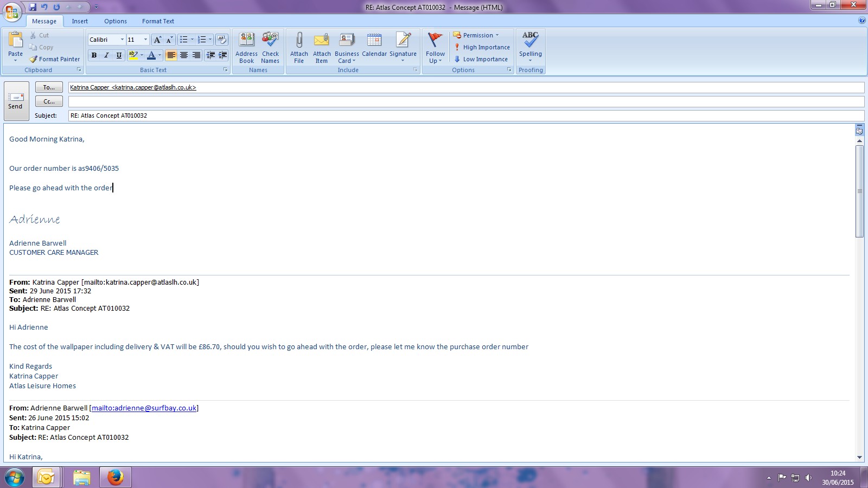Image resolution: width=868 pixels, height=488 pixels.
Task: Open the font color dropdown arrow
Action: coord(159,55)
